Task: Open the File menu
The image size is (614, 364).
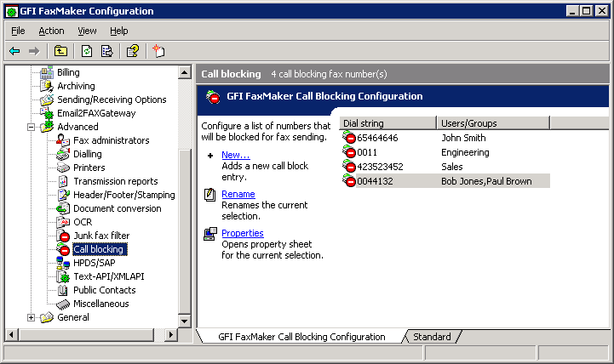Action: 18,31
